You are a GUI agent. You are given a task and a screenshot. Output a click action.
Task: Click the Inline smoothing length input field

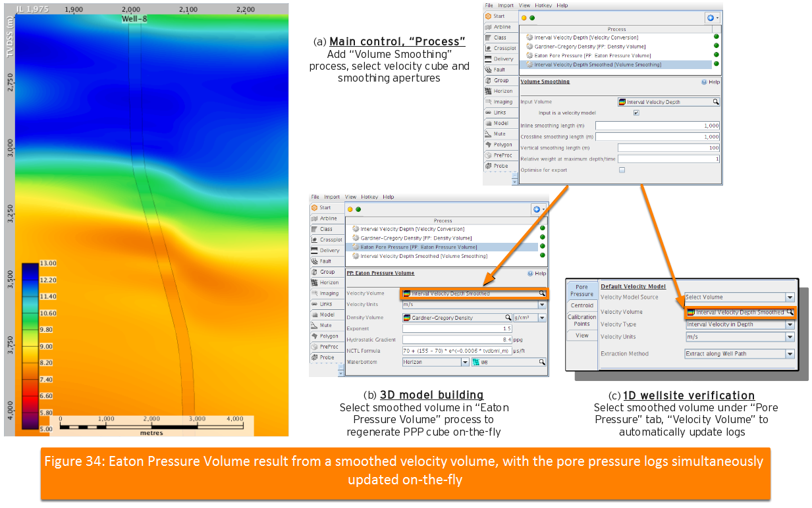658,126
